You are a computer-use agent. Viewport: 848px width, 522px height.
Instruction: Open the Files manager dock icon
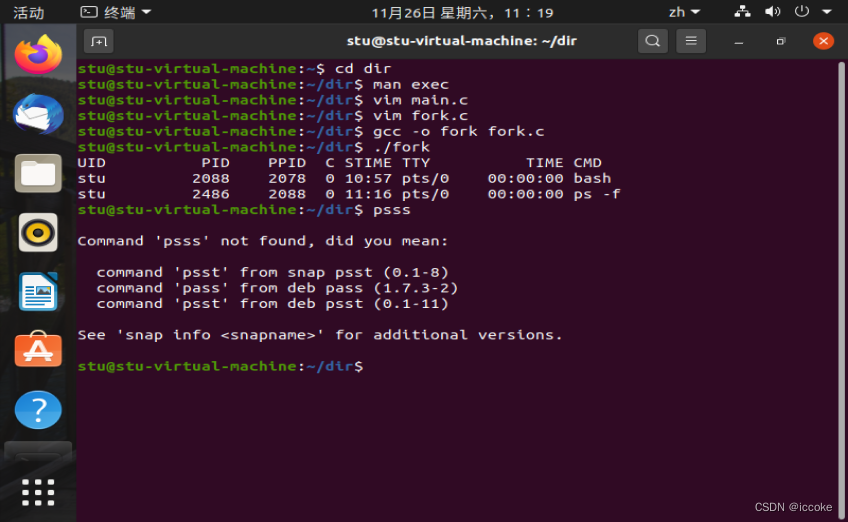point(38,174)
